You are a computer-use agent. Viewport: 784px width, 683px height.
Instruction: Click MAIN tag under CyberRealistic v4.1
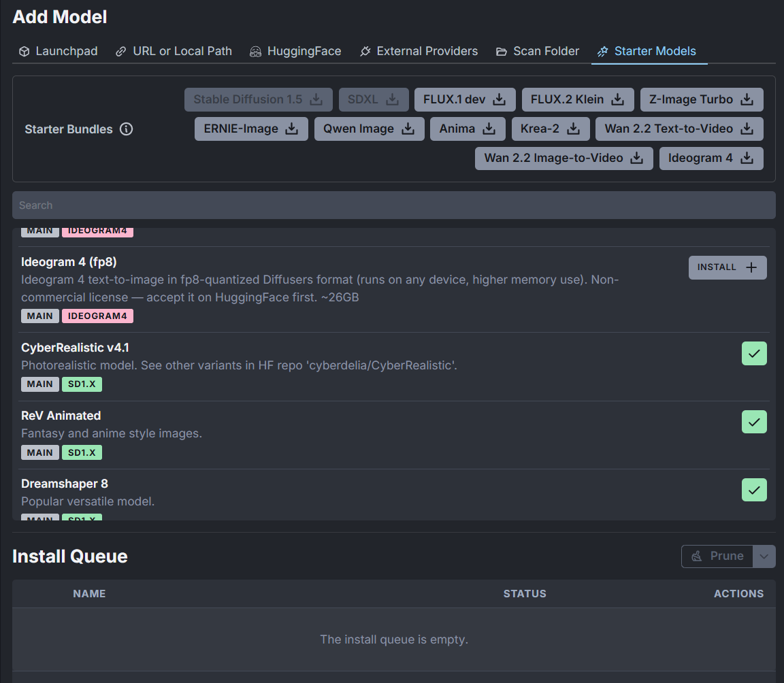pos(40,384)
